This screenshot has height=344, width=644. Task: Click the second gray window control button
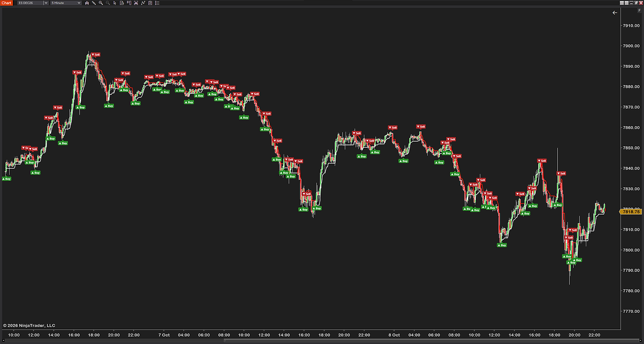pyautogui.click(x=627, y=3)
